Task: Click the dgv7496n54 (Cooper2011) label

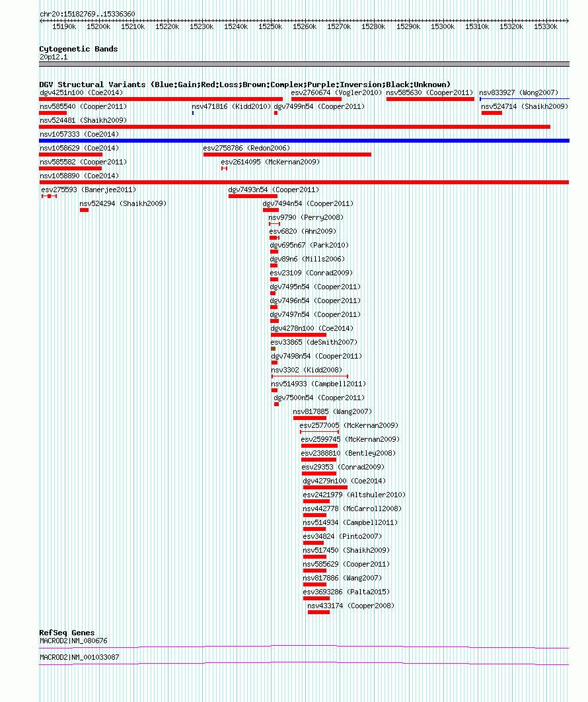Action: click(x=315, y=301)
